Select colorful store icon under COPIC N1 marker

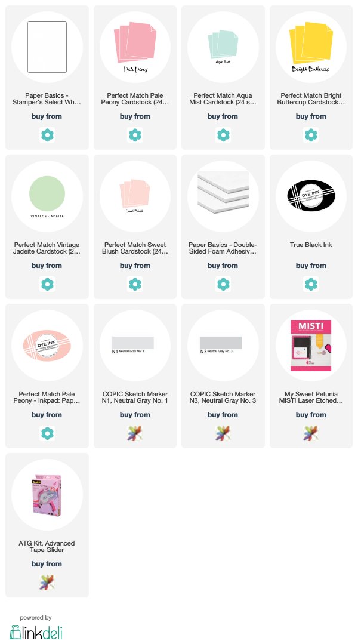pyautogui.click(x=135, y=433)
